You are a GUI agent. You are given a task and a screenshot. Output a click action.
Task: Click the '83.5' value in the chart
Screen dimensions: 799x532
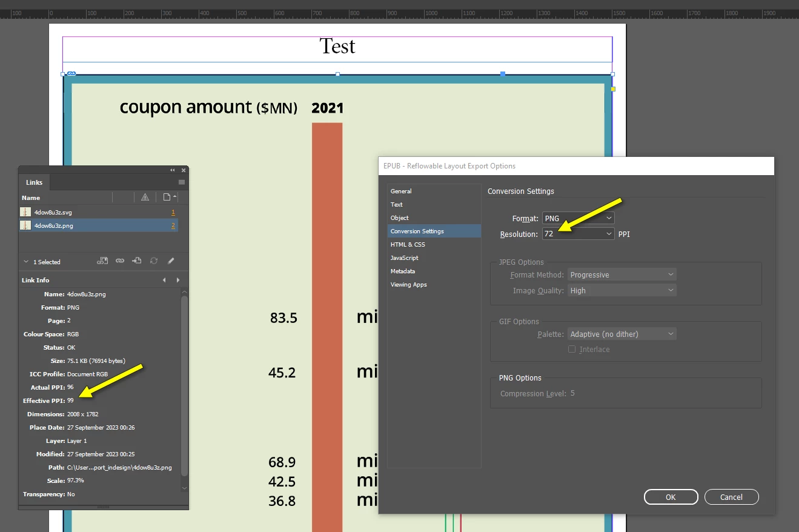pos(283,318)
